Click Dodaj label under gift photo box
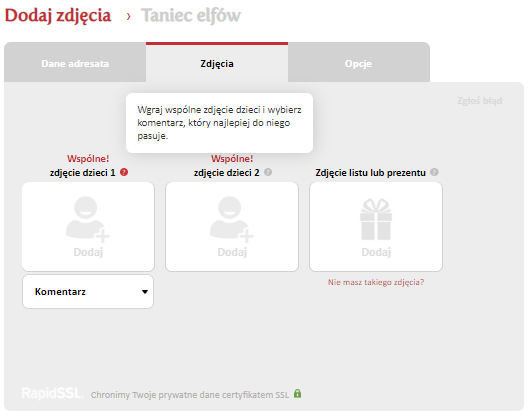Image resolution: width=529 pixels, height=417 pixels. click(x=376, y=252)
